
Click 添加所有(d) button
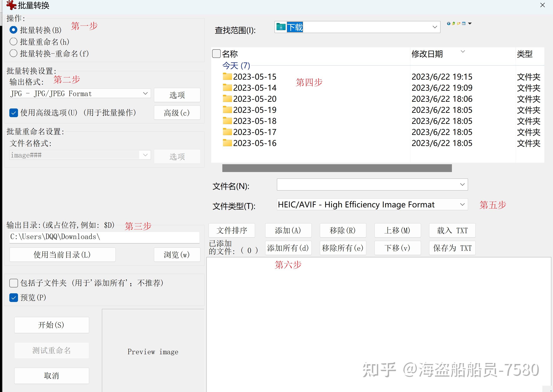coord(288,248)
